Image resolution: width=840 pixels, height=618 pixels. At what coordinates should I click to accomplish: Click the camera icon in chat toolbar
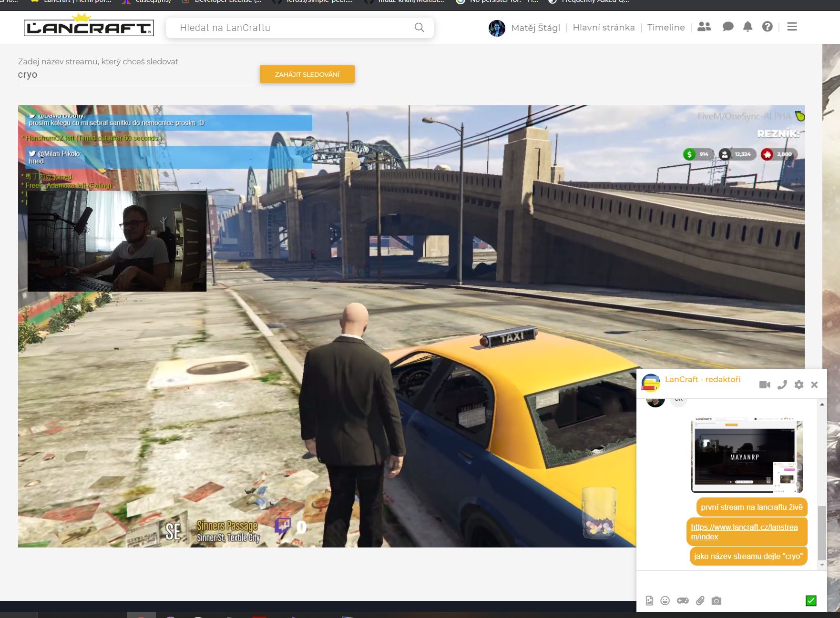[x=716, y=600]
